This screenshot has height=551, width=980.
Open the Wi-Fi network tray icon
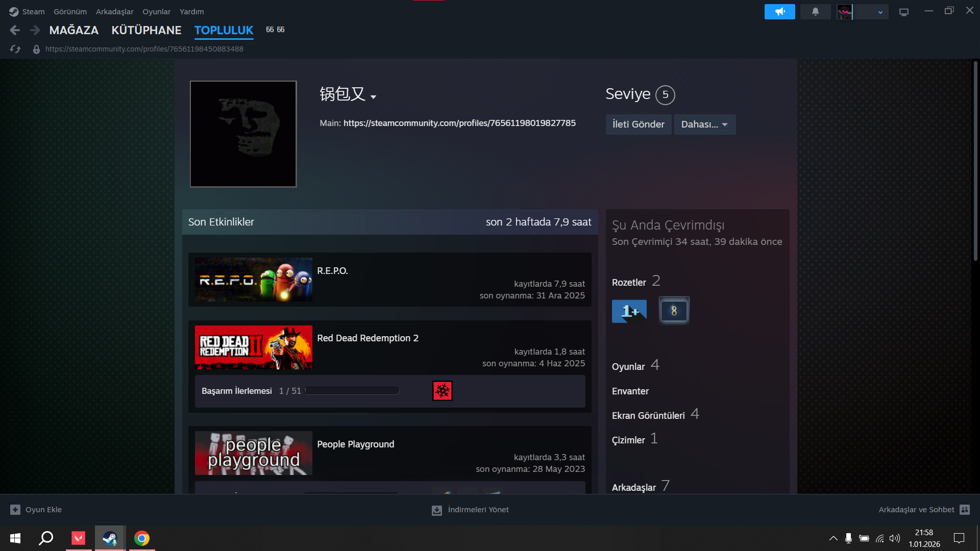coord(880,538)
